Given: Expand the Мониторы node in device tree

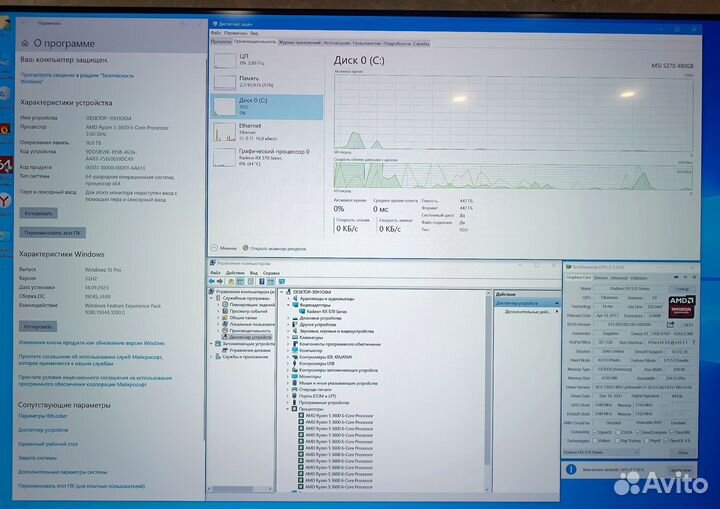Looking at the screenshot, I should click(288, 376).
